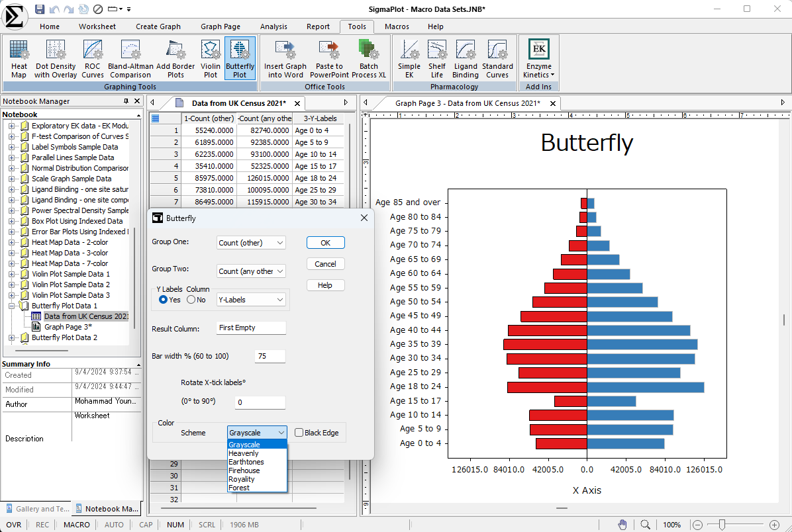Screen dimensions: 792x532
Task: Choose Firehouse from the color scheme list
Action: [244, 470]
